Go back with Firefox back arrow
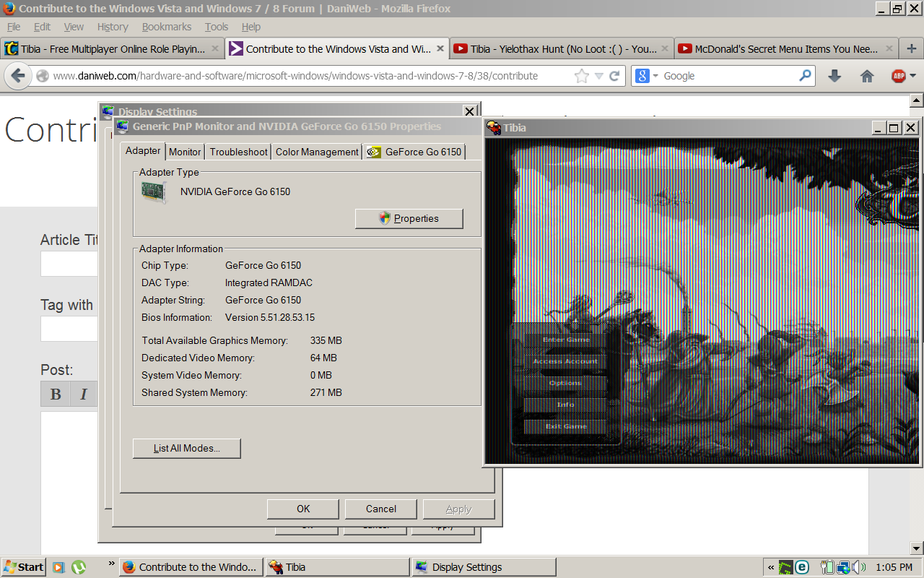Image resolution: width=924 pixels, height=578 pixels. tap(18, 76)
